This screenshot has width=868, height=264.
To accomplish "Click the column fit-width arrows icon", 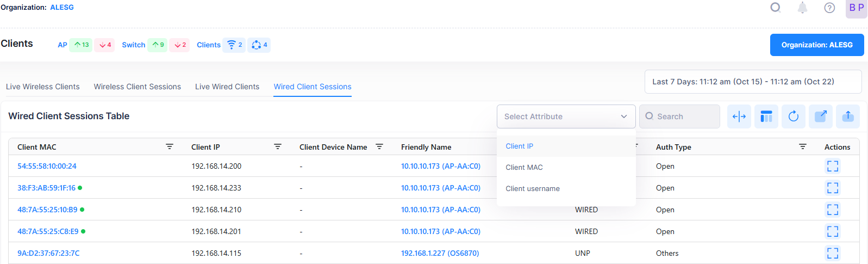I will [x=739, y=116].
